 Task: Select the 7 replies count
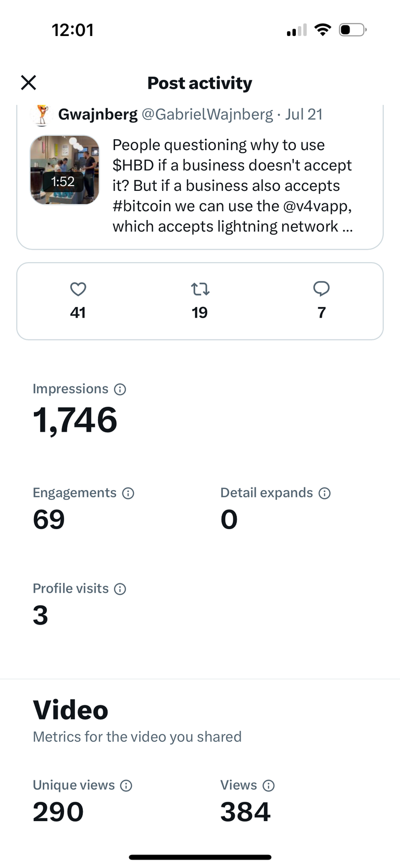pyautogui.click(x=321, y=312)
